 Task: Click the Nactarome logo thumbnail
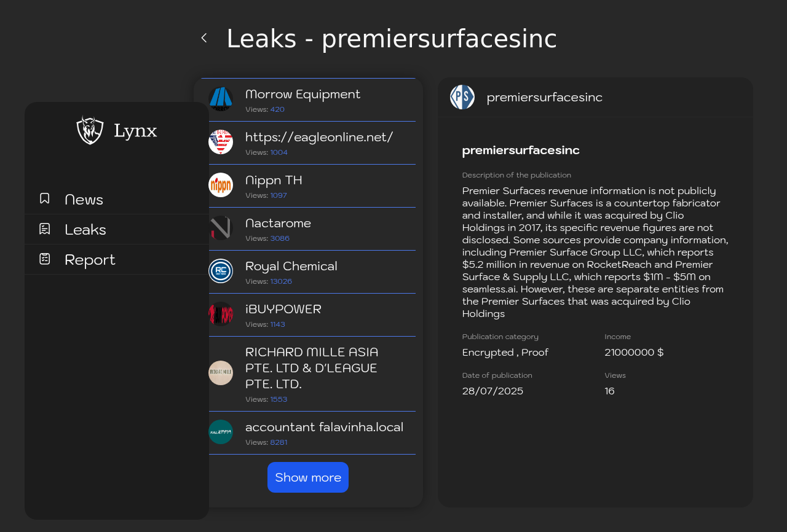[x=221, y=228]
